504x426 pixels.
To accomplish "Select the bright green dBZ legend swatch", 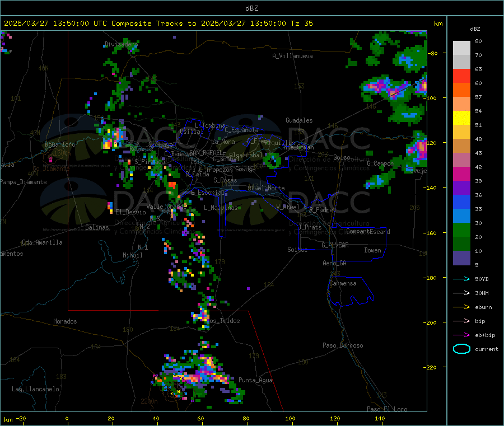I will (x=461, y=230).
